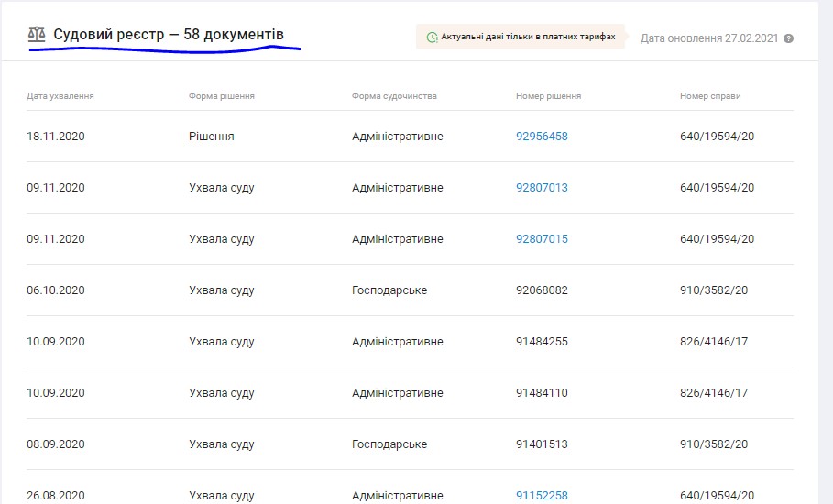
Task: Click the 'Судовий реєстр — 58 документів' heading
Action: (168, 35)
